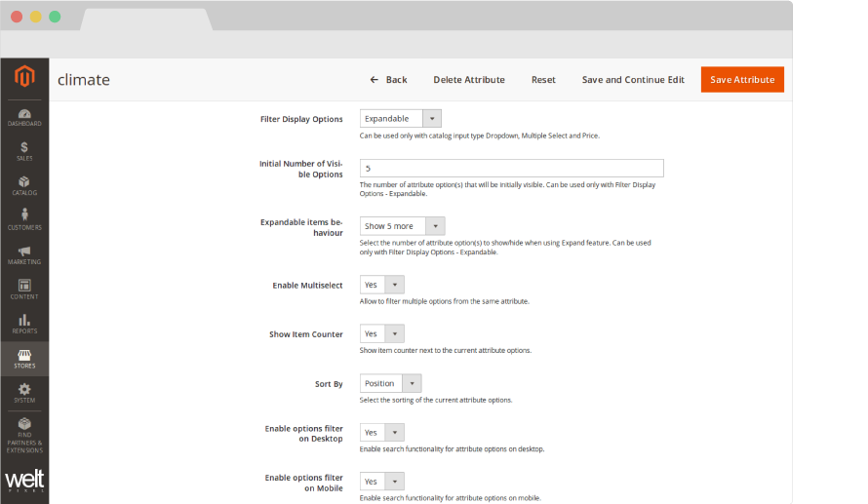Open the System sidebar menu
This screenshot has height=504, width=868.
24,393
